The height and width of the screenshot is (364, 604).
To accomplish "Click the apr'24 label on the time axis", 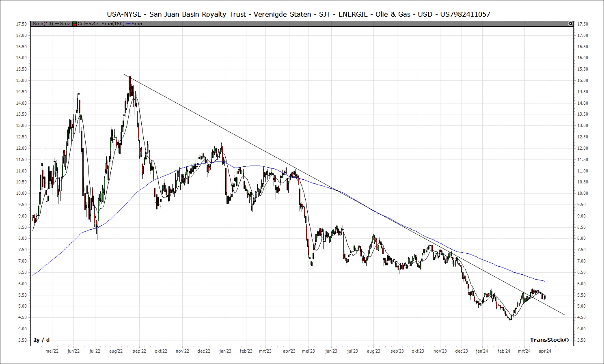I will [x=545, y=351].
